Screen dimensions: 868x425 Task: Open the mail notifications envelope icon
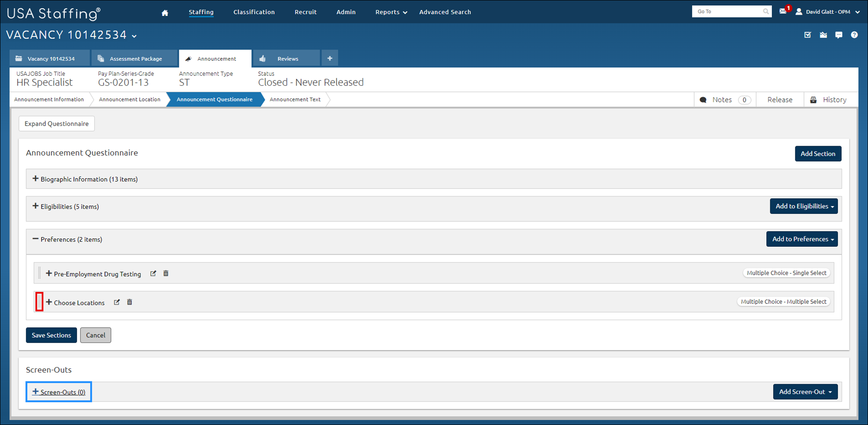(783, 11)
